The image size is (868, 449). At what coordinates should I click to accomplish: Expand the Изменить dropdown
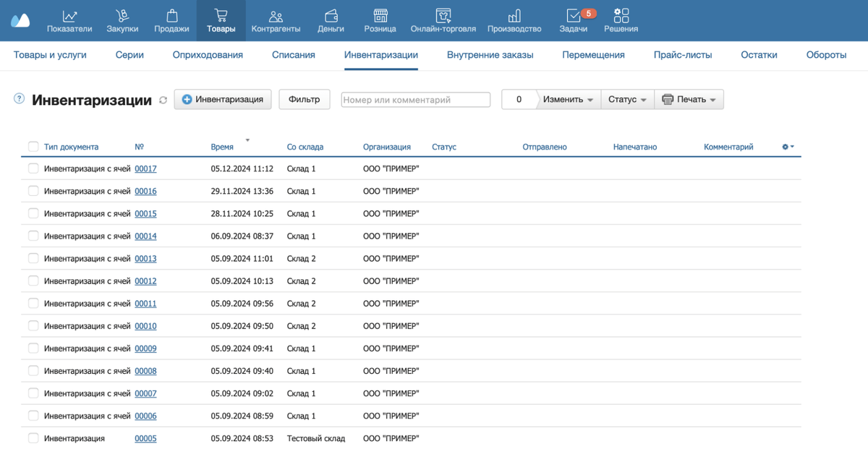(569, 100)
